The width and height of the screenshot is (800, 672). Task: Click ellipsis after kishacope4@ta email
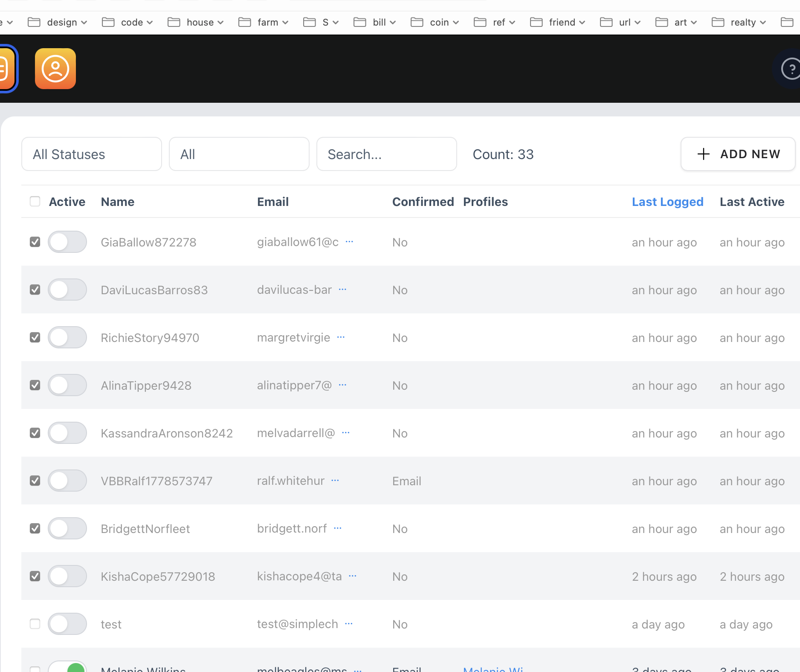tap(352, 576)
